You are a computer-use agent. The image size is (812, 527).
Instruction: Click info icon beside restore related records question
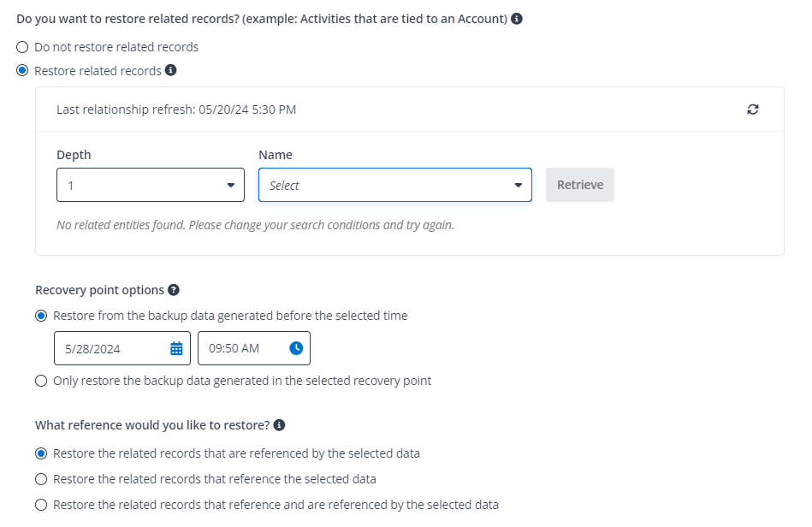(517, 19)
